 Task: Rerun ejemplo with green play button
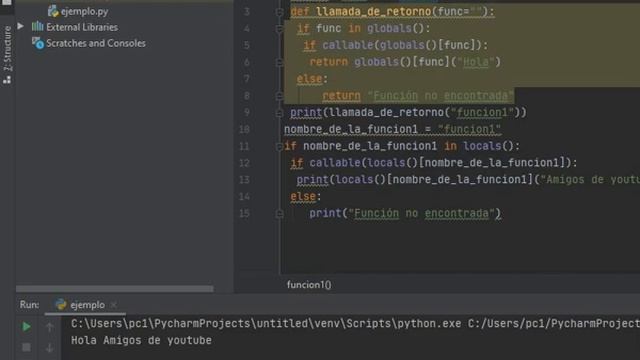[26, 327]
